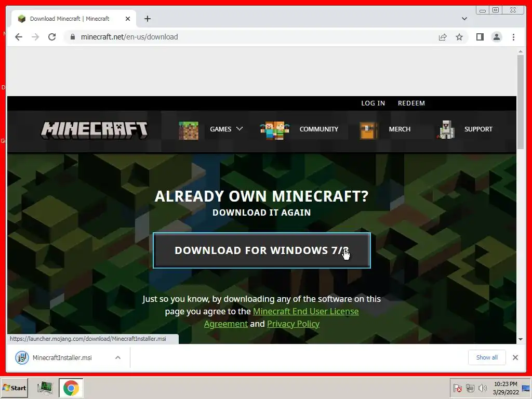Click the LOG IN link

click(373, 103)
